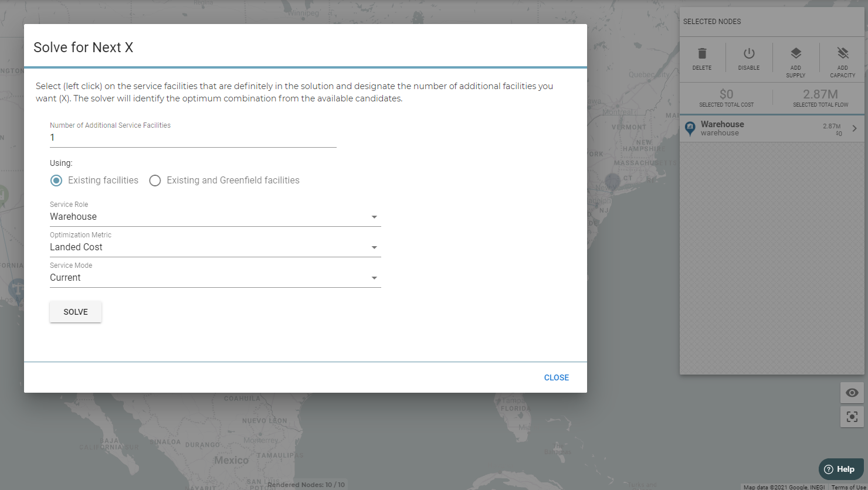Screen dimensions: 868x490
Task: Click the $0 Selected Total Cost value
Action: (726, 94)
